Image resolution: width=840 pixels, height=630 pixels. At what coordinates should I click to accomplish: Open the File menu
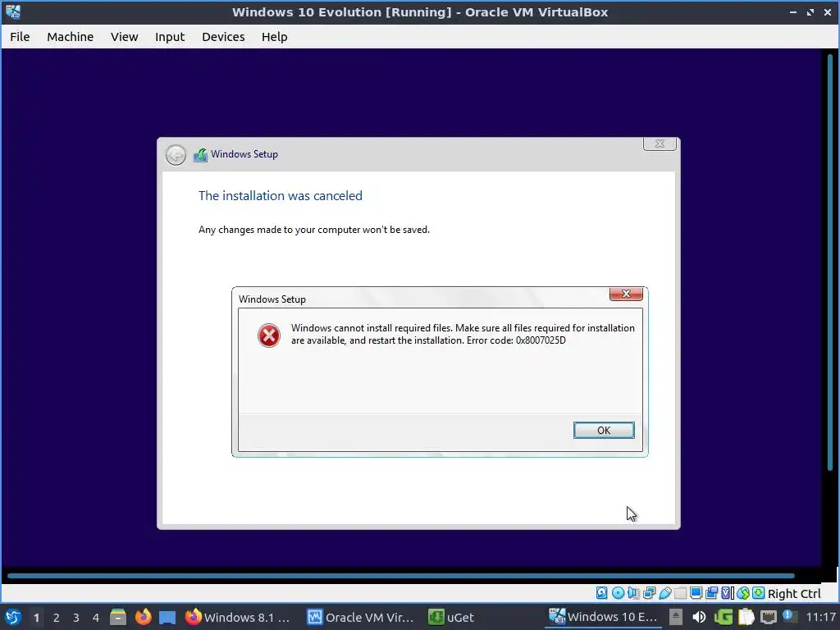pyautogui.click(x=20, y=36)
